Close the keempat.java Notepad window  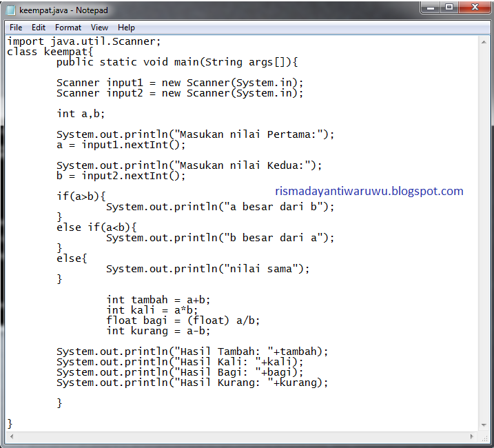[x=475, y=8]
